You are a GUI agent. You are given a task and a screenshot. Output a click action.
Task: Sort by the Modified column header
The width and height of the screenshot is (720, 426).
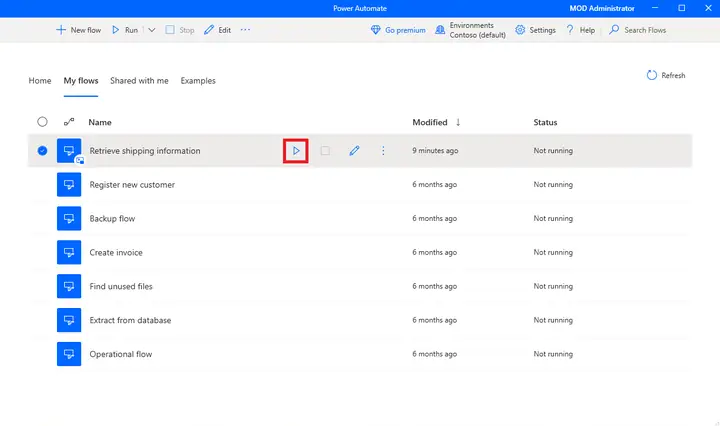430,123
